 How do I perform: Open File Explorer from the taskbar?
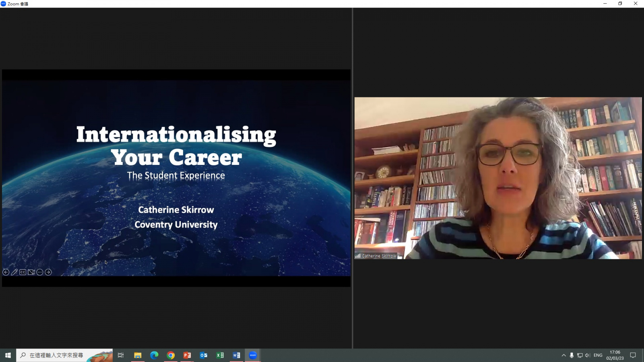[138, 355]
